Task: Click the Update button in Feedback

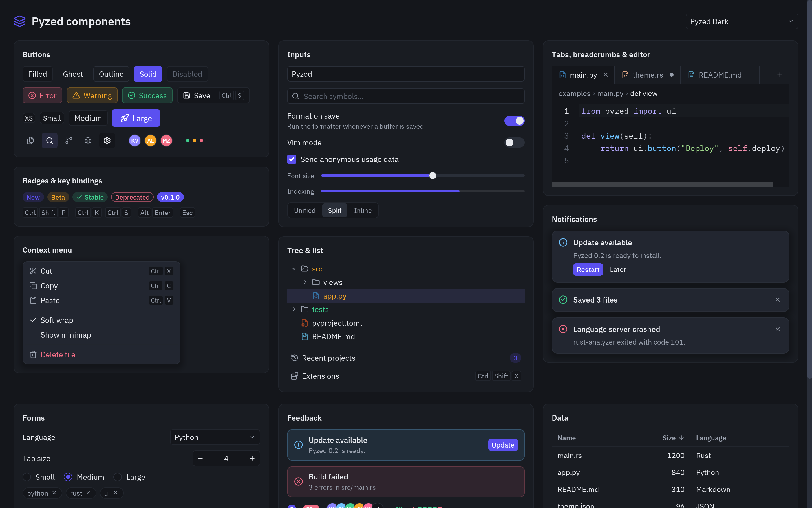Action: pos(503,445)
